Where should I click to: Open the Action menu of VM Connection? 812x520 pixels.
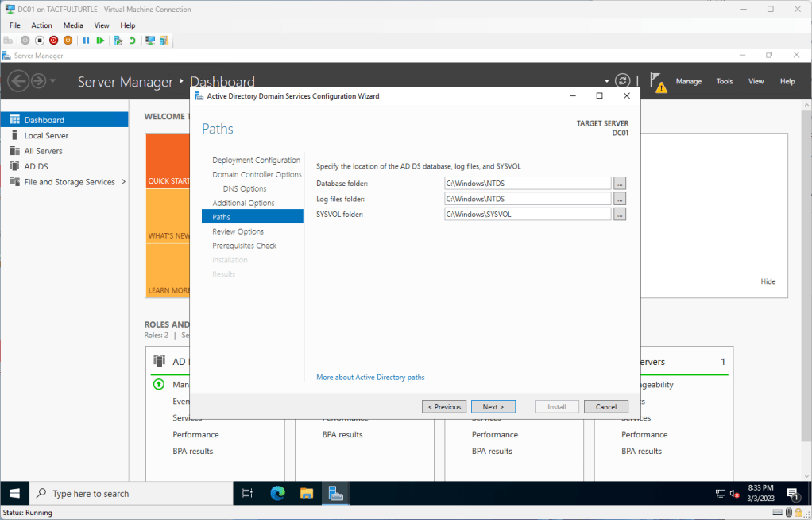point(41,25)
